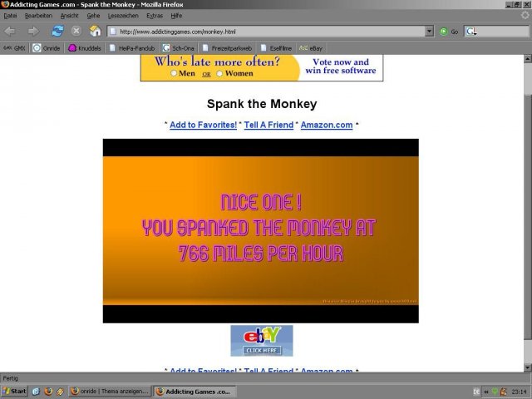Open the Ansicht menu
The image size is (532, 399).
(70, 16)
